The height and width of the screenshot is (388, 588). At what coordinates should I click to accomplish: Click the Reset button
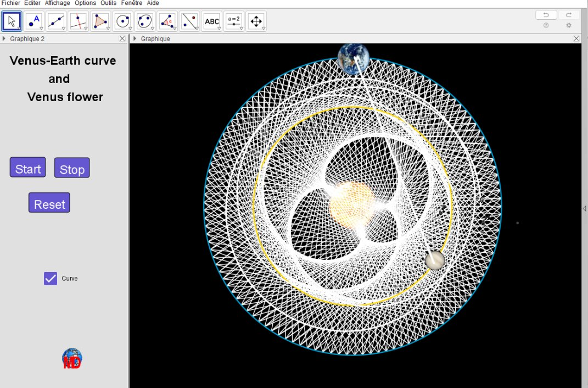coord(49,203)
